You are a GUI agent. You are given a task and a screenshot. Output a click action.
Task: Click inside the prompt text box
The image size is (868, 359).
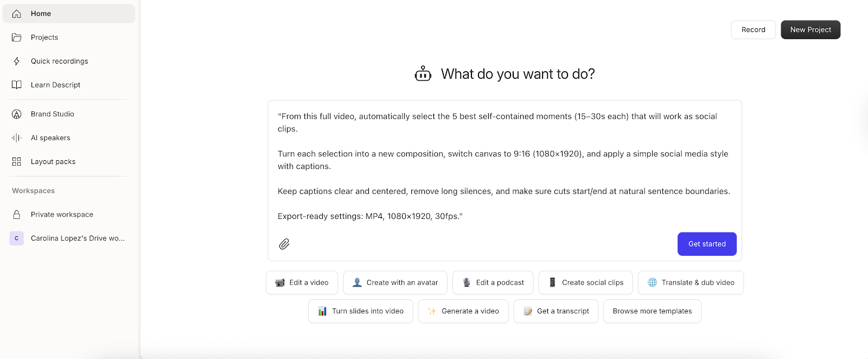tap(505, 166)
